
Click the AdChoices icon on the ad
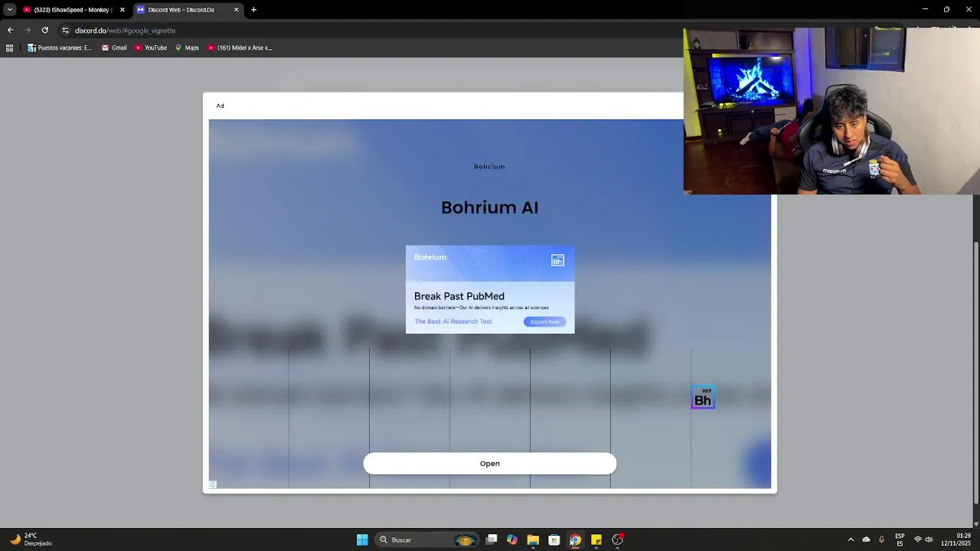(213, 484)
